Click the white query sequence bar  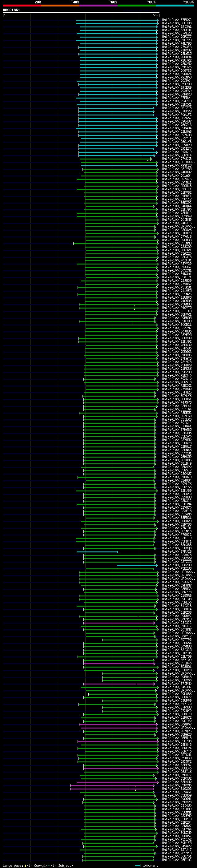[x=81, y=13]
